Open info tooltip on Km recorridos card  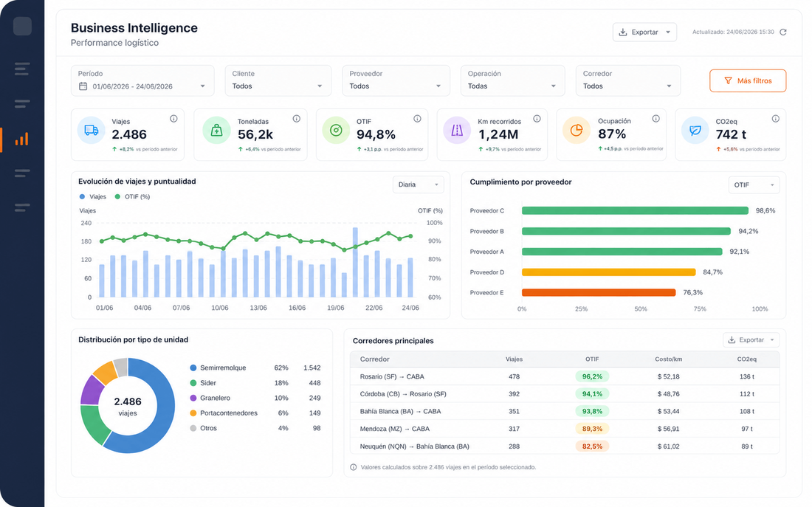click(537, 119)
